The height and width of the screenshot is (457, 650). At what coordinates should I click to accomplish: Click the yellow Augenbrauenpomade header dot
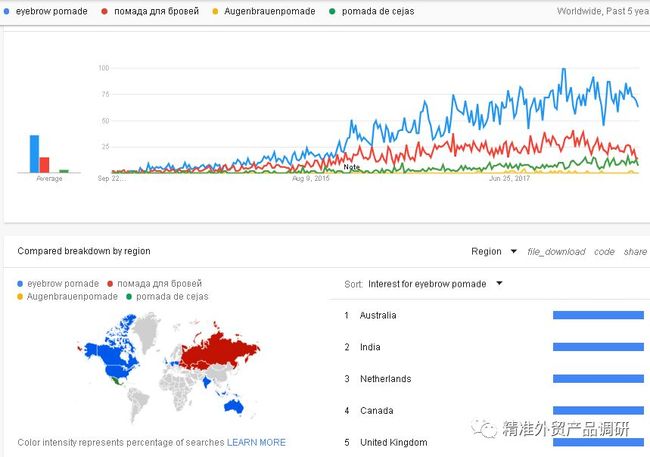[215, 12]
